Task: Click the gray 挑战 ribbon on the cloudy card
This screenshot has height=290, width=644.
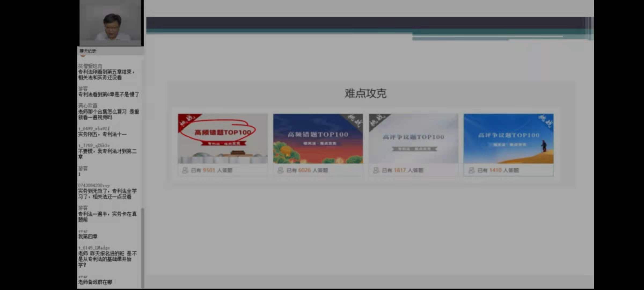Action: tap(377, 121)
